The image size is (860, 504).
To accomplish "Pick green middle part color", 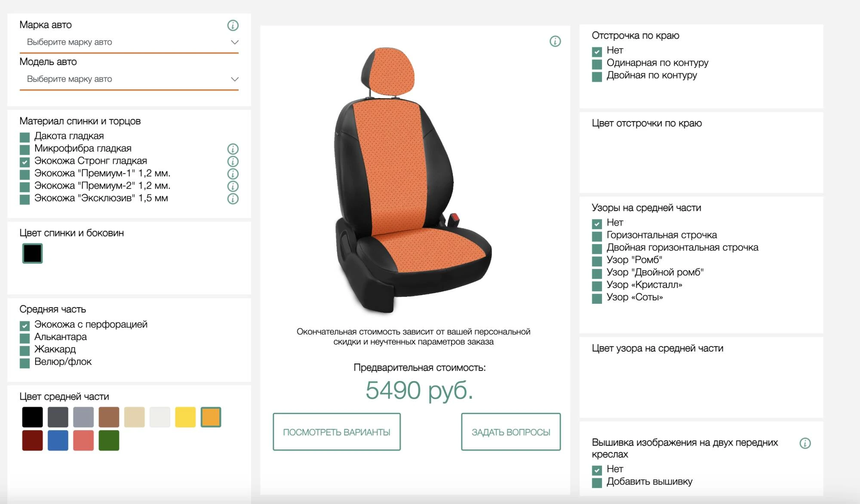I will (109, 440).
